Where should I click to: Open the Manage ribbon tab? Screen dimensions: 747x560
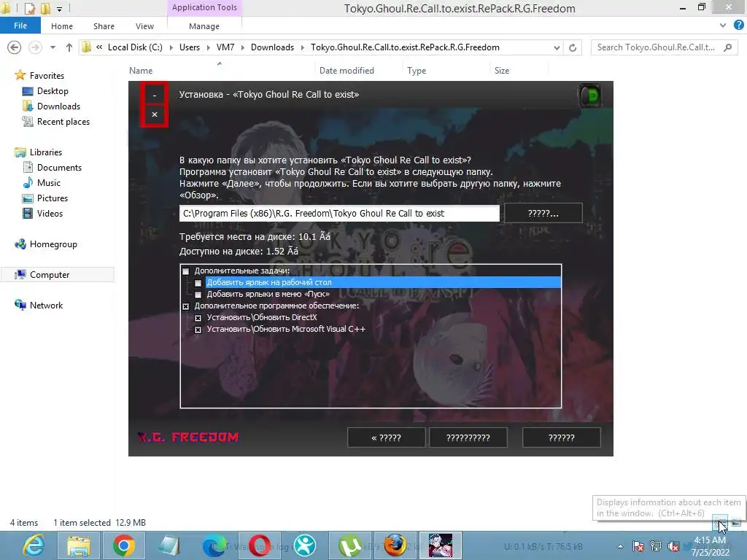(204, 26)
